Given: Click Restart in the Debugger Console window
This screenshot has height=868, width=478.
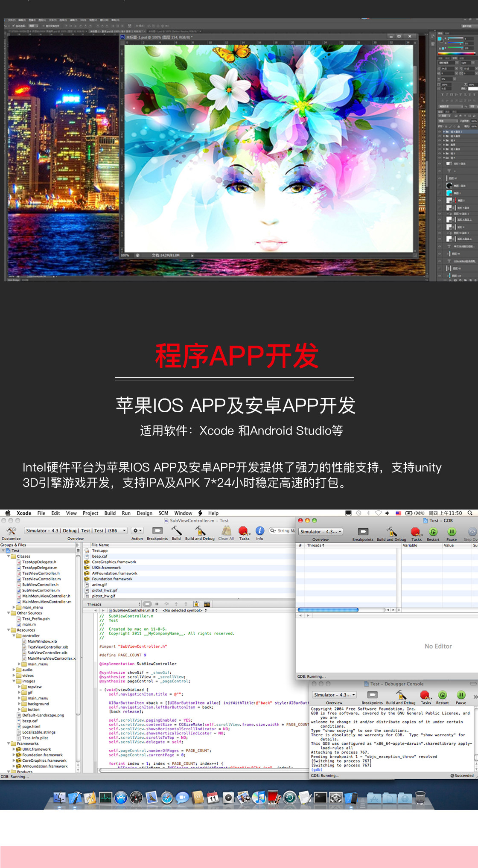Looking at the screenshot, I should click(x=443, y=695).
